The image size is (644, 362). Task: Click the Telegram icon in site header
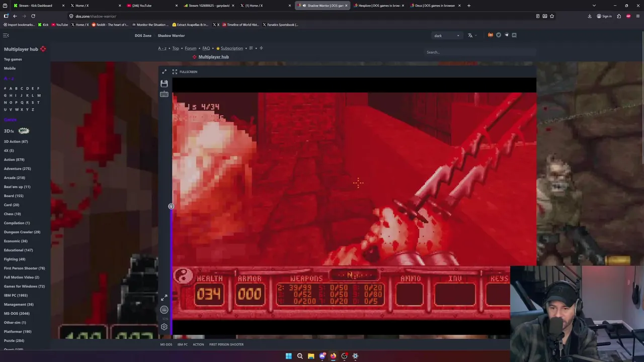(x=507, y=35)
